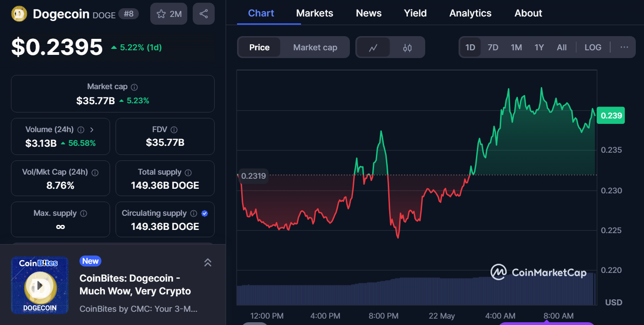
Task: Click the 0.239 current price chart label
Action: coord(611,116)
